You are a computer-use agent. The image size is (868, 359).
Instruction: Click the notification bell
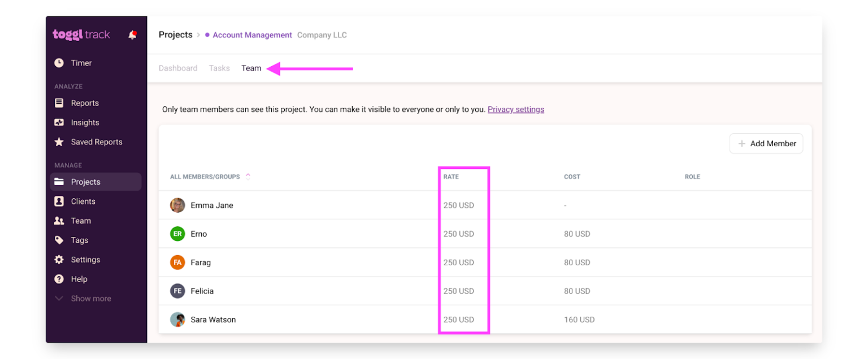132,34
